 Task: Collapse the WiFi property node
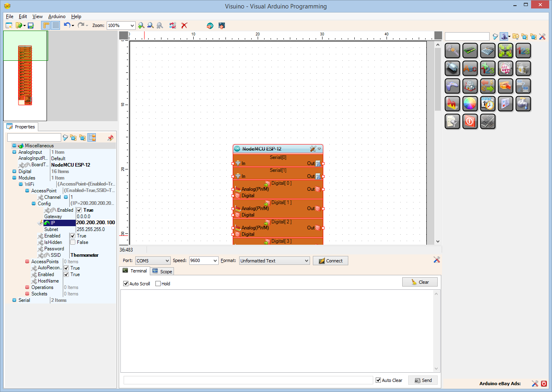[21, 184]
